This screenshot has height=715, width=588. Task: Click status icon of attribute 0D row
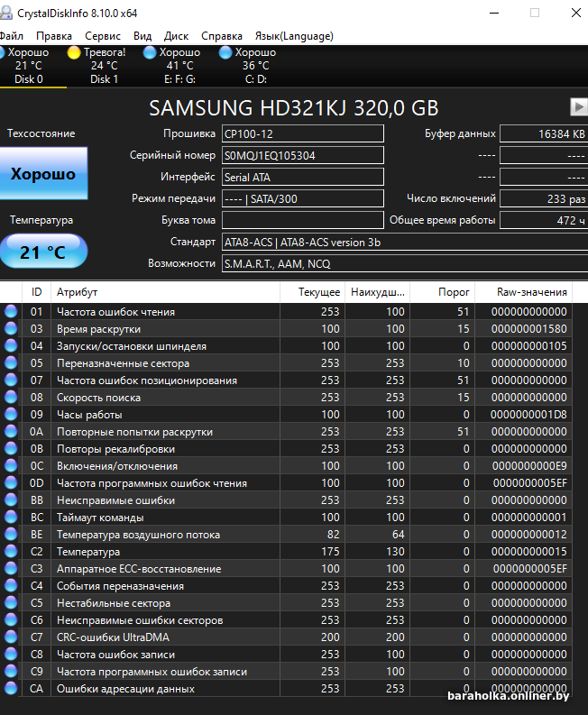[11, 482]
